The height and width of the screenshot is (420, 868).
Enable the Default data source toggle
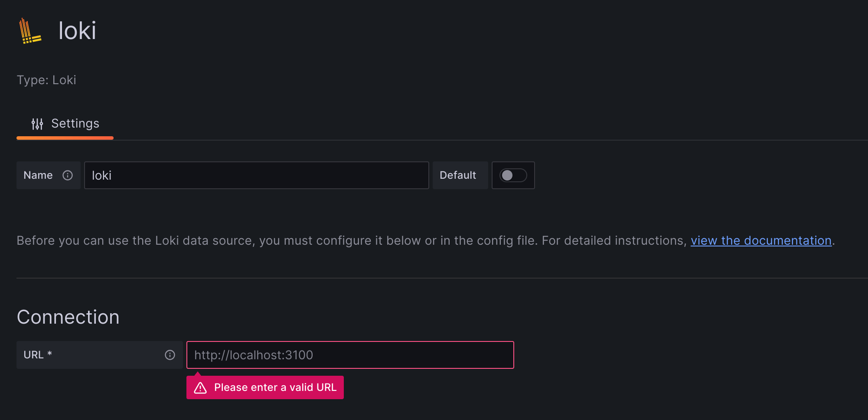click(x=513, y=175)
